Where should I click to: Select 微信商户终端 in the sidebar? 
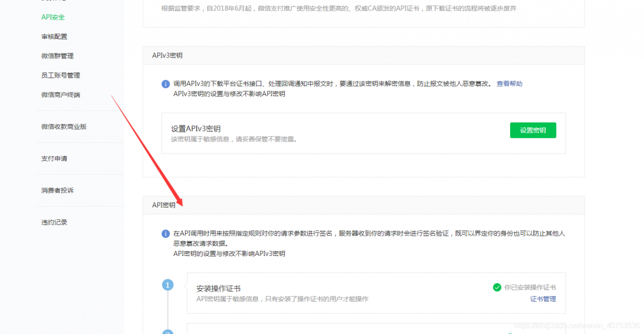coord(60,95)
